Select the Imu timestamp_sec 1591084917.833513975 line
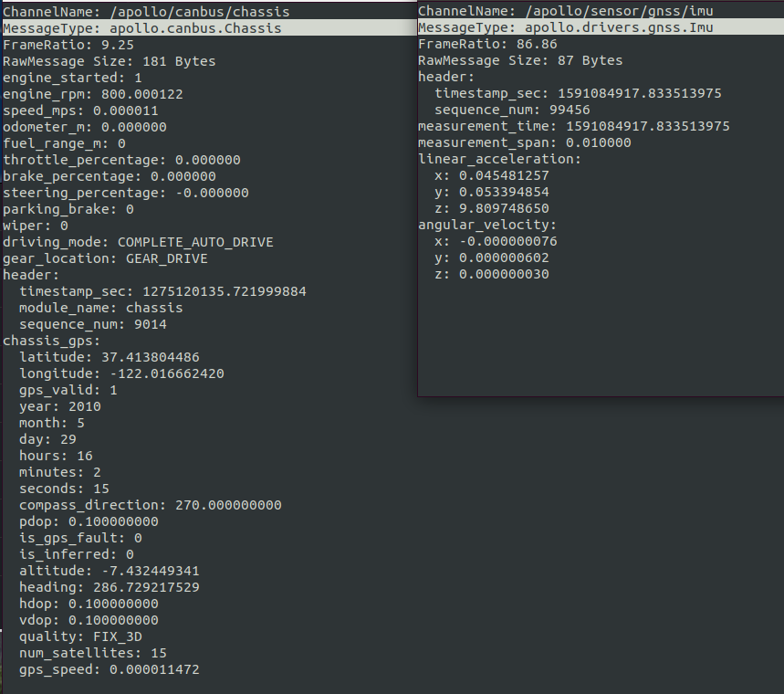The width and height of the screenshot is (784, 694). pos(578,93)
